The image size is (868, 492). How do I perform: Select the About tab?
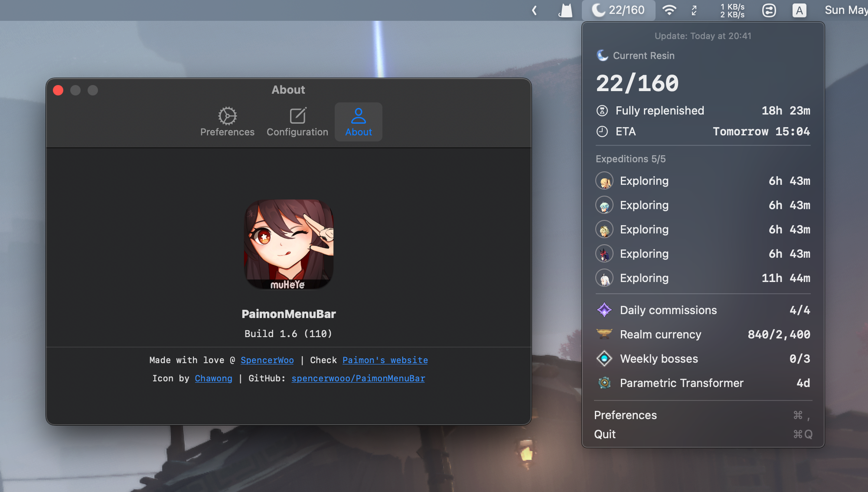tap(358, 122)
